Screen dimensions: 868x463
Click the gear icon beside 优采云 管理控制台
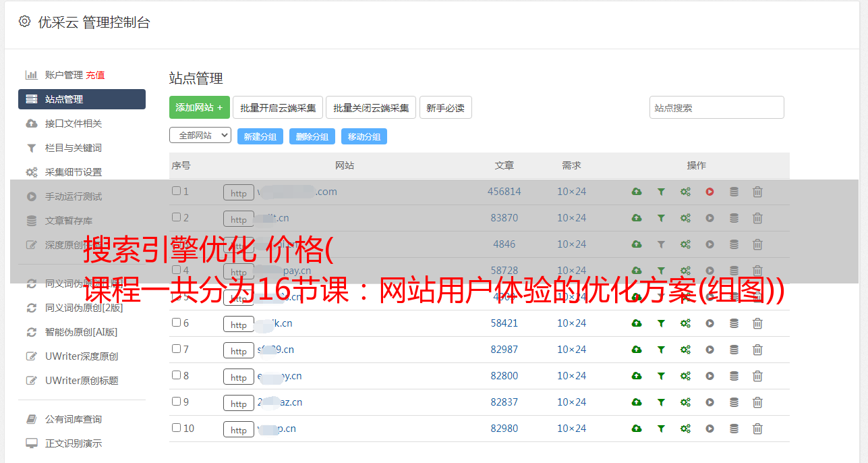coord(25,22)
